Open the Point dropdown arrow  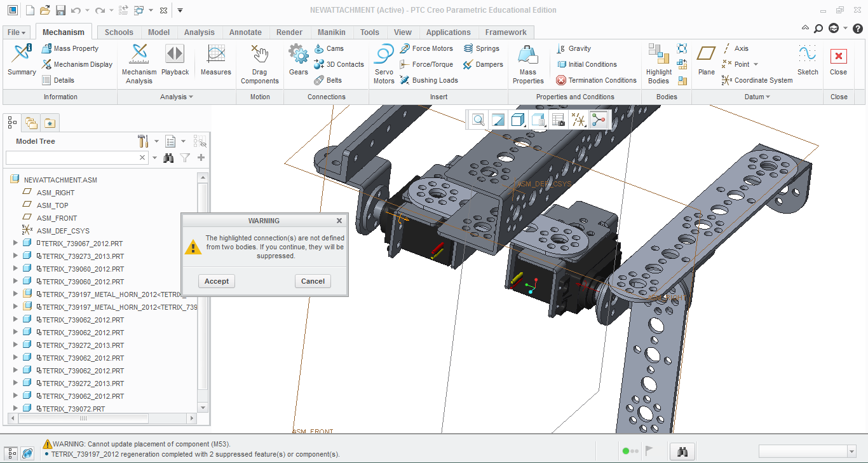(756, 64)
